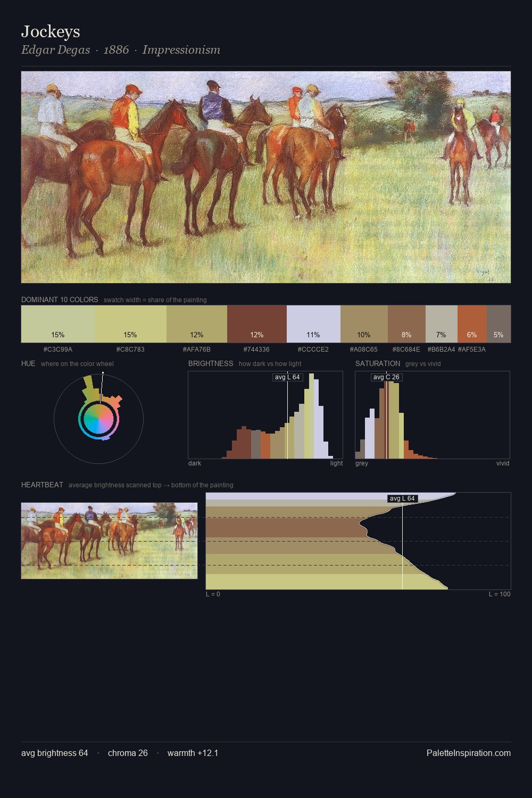Viewport: 532px width, 798px height.
Task: Click the heartbeat brightness profile chart
Action: (x=358, y=541)
